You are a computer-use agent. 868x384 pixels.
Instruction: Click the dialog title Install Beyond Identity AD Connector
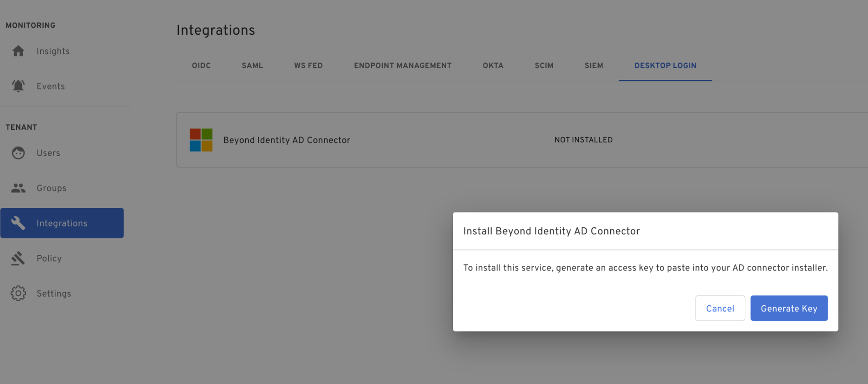(551, 232)
